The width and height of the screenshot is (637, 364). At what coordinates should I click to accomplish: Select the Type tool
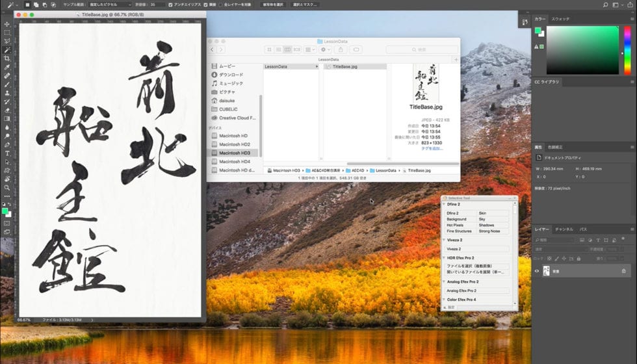(x=7, y=153)
